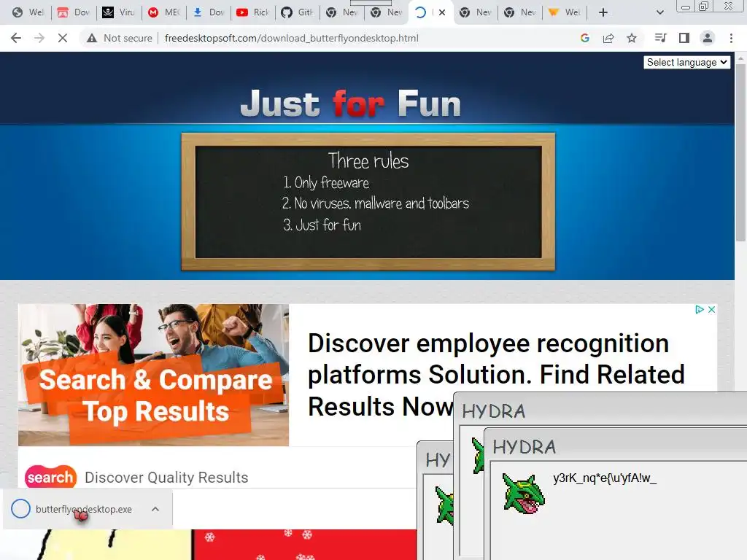This screenshot has height=560, width=747.
Task: Go back to the previous page
Action: click(16, 38)
